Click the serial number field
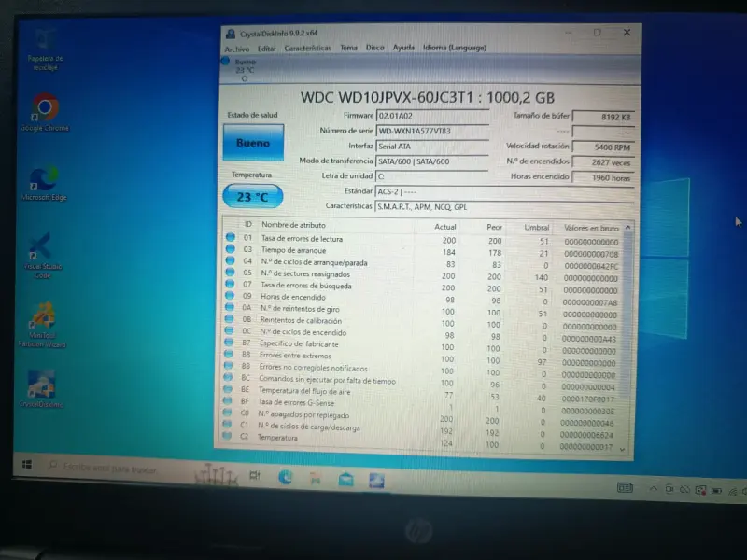 [x=432, y=131]
